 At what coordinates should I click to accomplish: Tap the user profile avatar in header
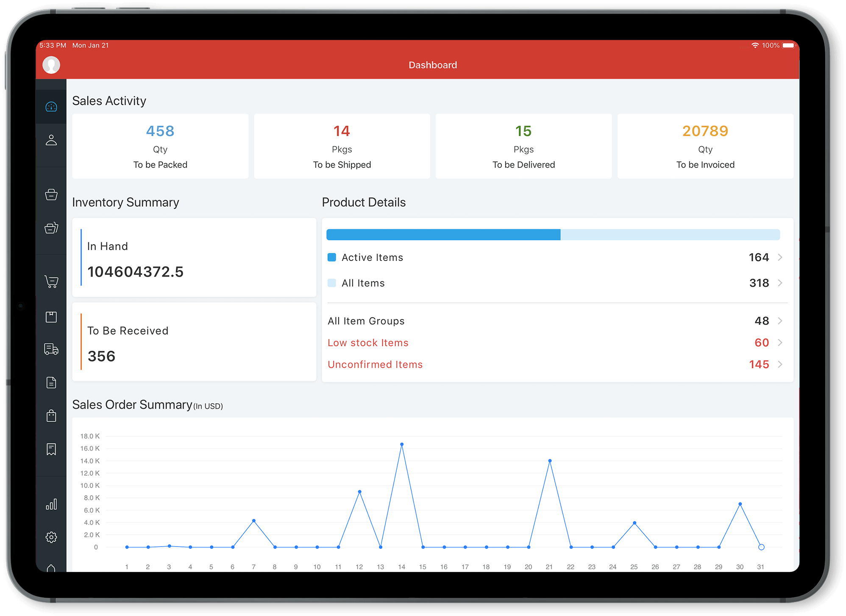[x=51, y=64]
